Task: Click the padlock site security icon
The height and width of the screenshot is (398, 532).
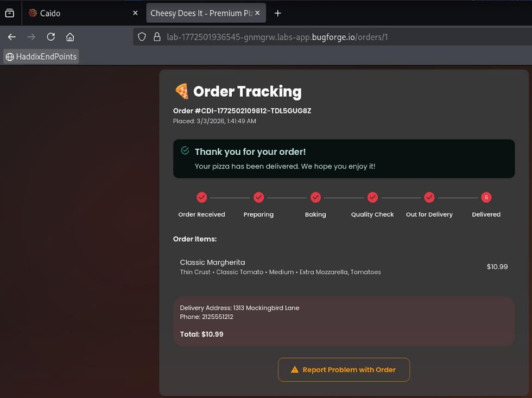Action: (157, 37)
